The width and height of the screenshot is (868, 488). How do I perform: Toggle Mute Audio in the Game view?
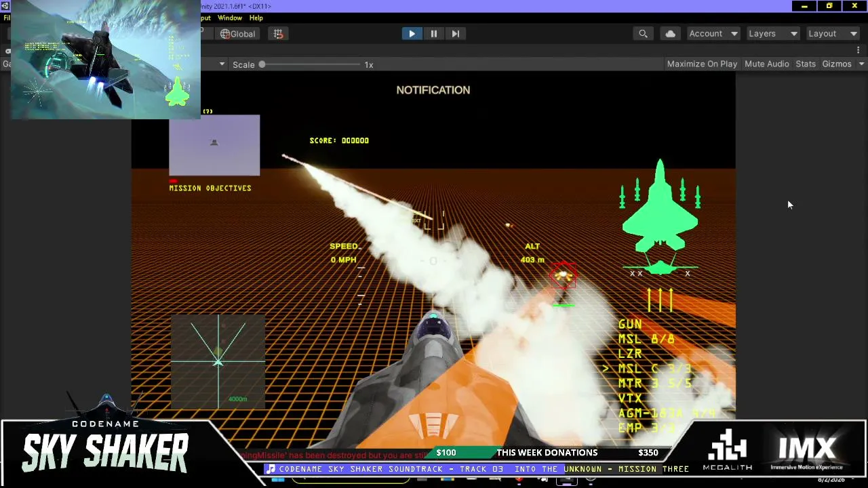[766, 64]
